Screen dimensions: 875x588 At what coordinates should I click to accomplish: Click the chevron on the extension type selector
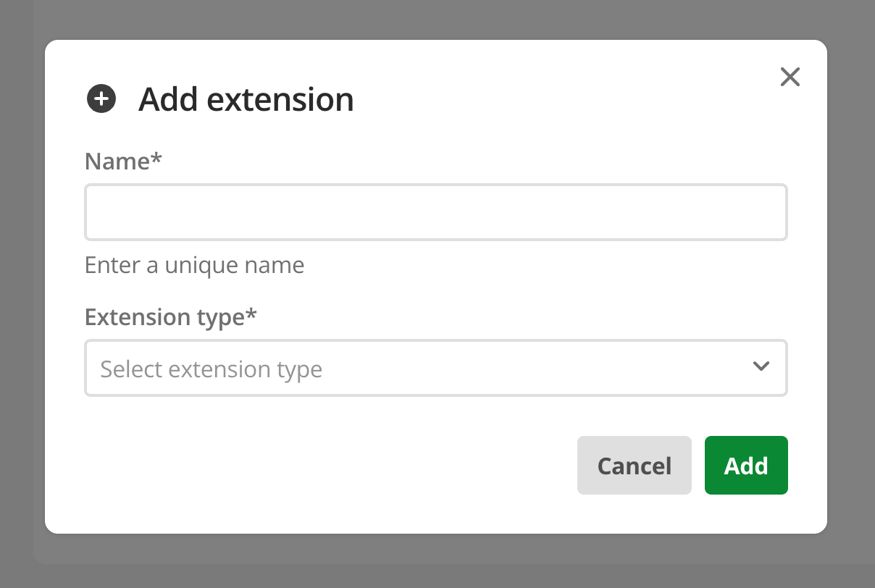click(x=761, y=366)
